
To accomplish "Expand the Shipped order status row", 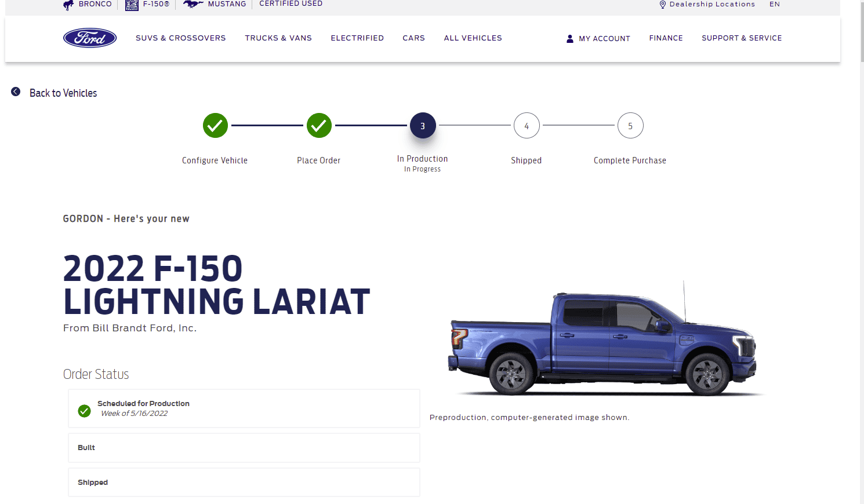I will pyautogui.click(x=244, y=482).
